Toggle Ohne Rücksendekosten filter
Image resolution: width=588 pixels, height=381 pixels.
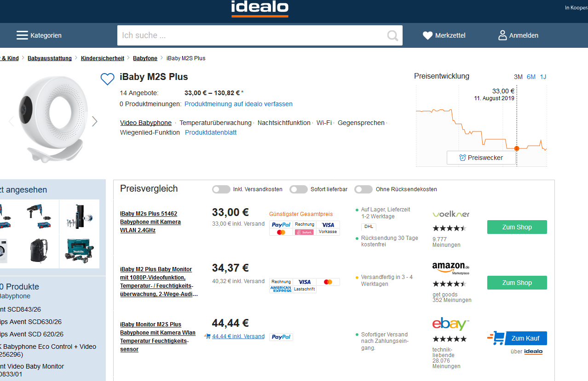point(363,189)
